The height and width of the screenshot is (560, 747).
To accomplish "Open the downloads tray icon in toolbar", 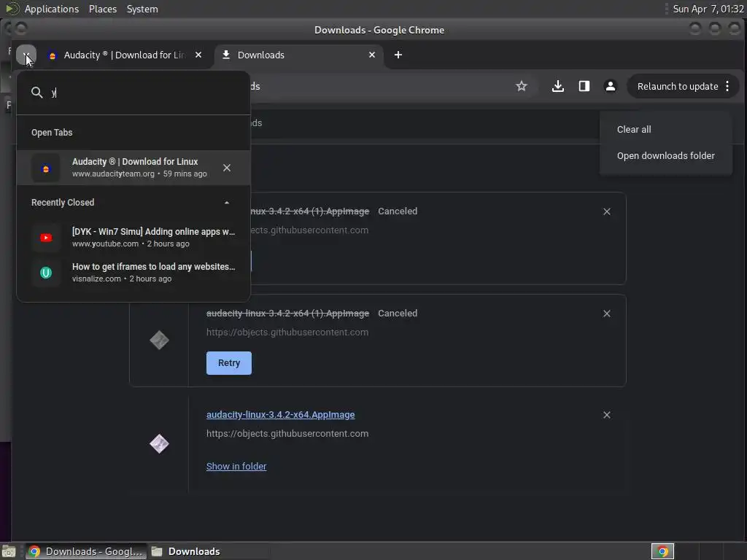I will point(558,86).
